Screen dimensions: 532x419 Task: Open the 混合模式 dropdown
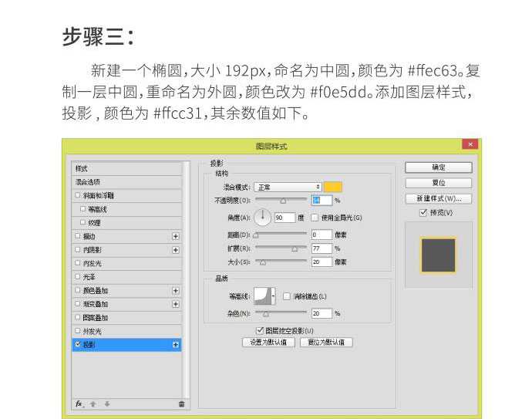pyautogui.click(x=288, y=187)
